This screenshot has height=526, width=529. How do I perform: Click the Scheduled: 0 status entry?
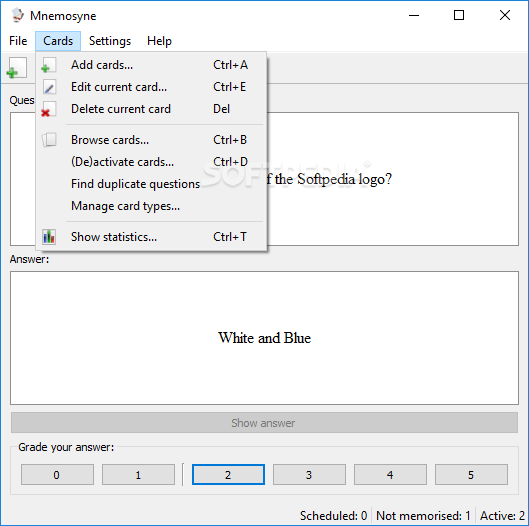click(333, 516)
